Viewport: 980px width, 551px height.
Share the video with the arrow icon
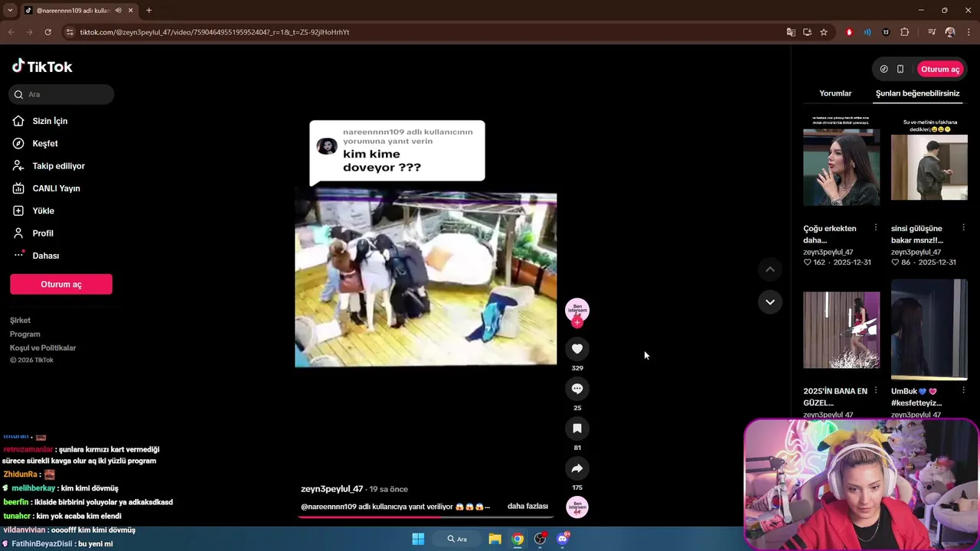(577, 468)
